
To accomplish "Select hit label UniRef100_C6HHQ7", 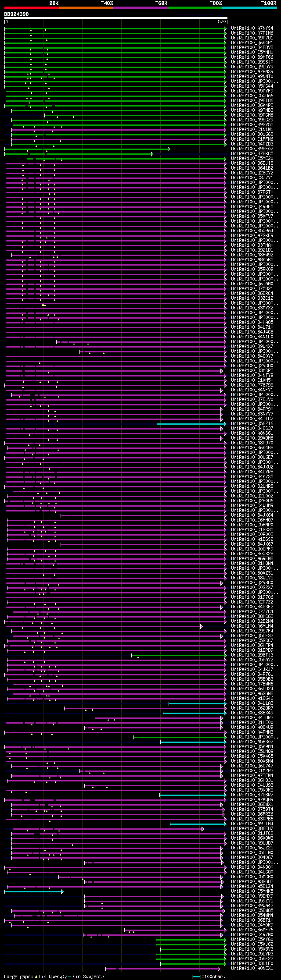I will click(252, 520).
